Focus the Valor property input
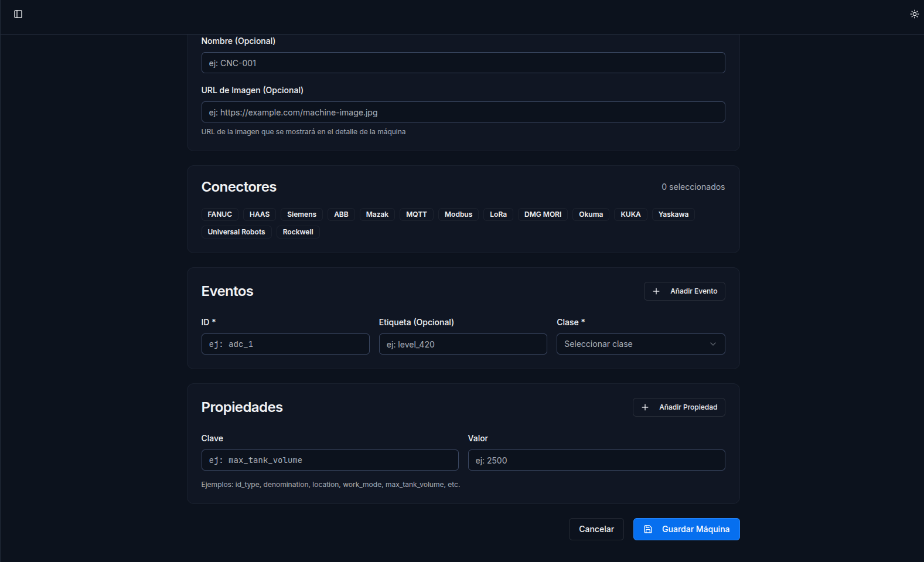This screenshot has height=562, width=924. [x=596, y=460]
